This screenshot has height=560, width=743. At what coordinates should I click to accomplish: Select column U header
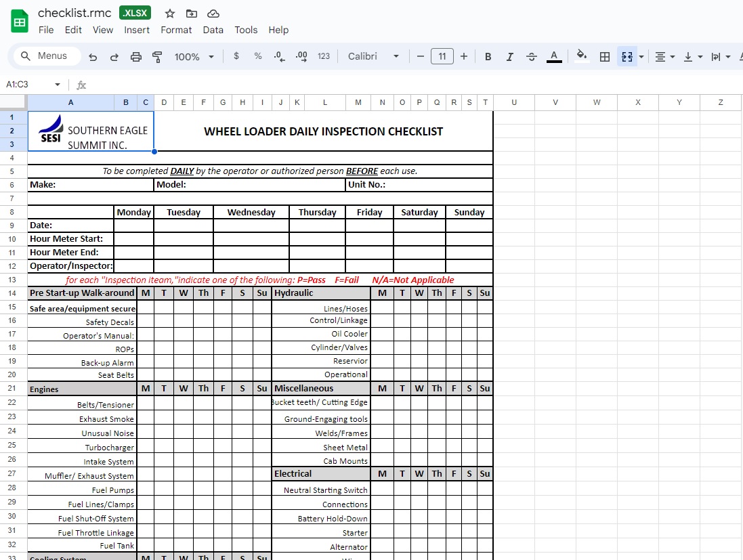coord(513,102)
